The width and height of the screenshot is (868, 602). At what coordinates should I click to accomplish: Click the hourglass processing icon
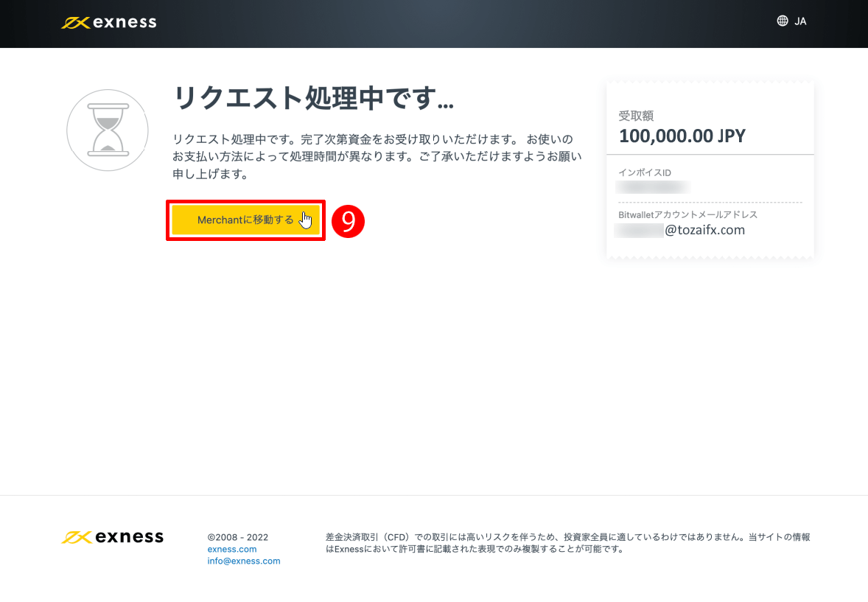108,130
